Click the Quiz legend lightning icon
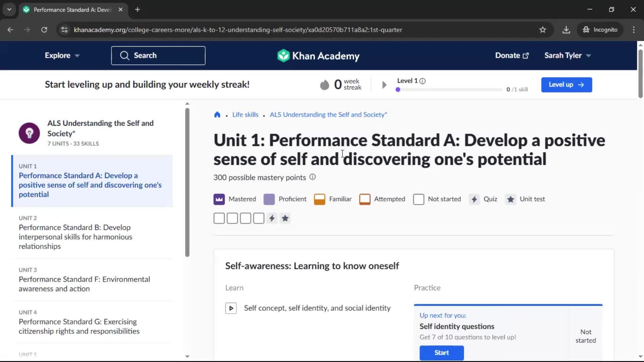Viewport: 644px width, 362px height. tap(474, 199)
